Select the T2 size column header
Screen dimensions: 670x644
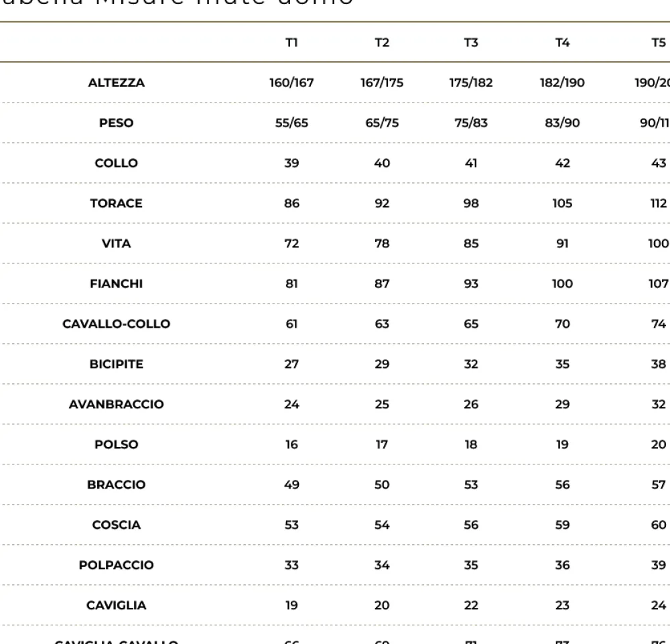pos(382,43)
